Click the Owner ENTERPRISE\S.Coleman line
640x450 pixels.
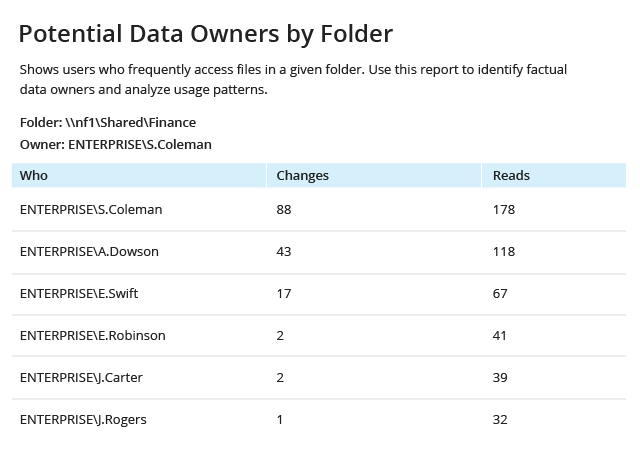point(116,145)
